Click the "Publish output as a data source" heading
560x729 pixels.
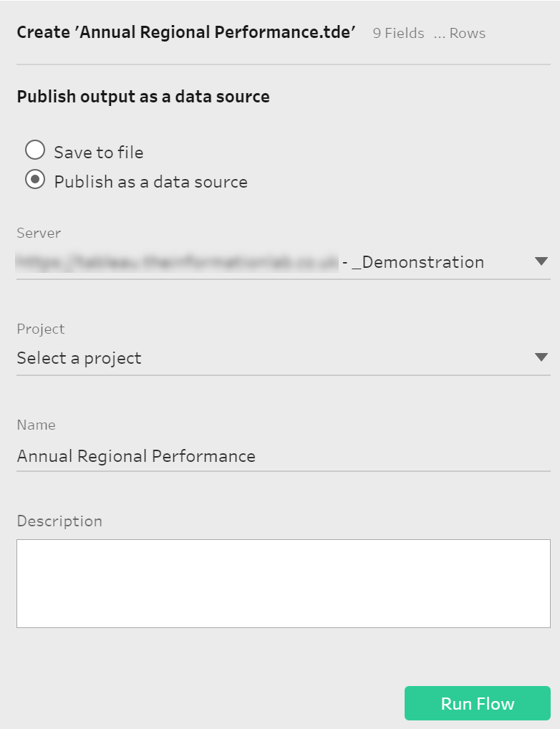click(143, 97)
